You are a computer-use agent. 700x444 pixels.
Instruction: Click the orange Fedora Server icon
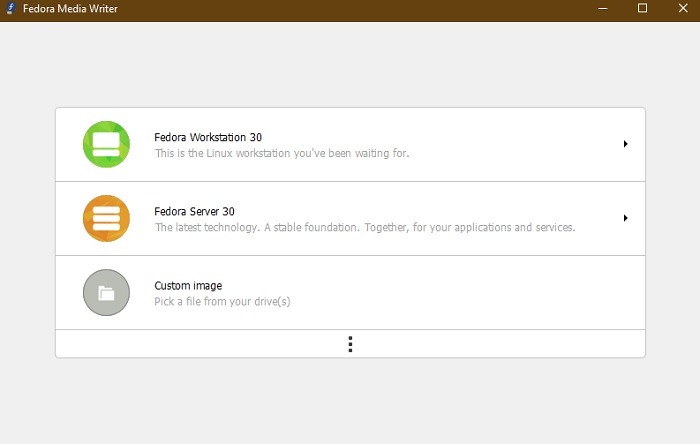pyautogui.click(x=106, y=218)
